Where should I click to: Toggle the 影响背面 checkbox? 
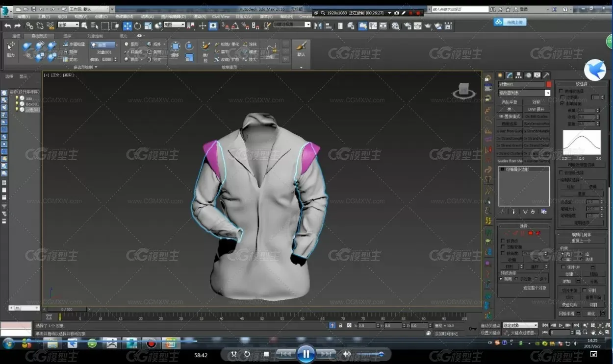(562, 103)
